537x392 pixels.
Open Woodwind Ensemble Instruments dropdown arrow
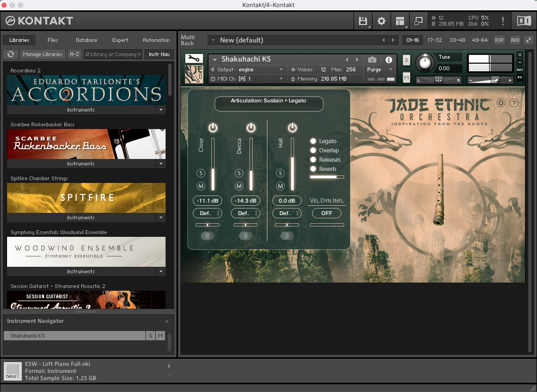click(x=161, y=272)
